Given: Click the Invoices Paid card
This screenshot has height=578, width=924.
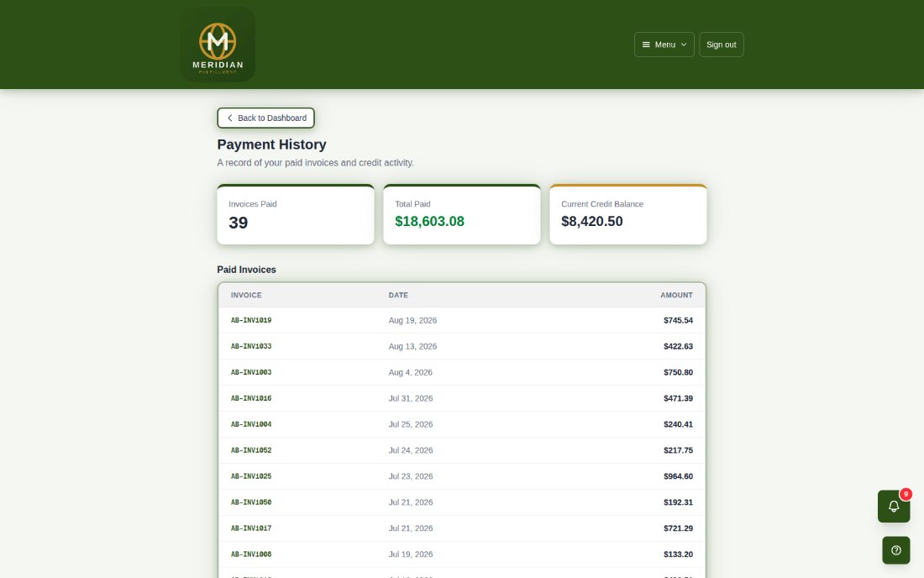Looking at the screenshot, I should [295, 214].
